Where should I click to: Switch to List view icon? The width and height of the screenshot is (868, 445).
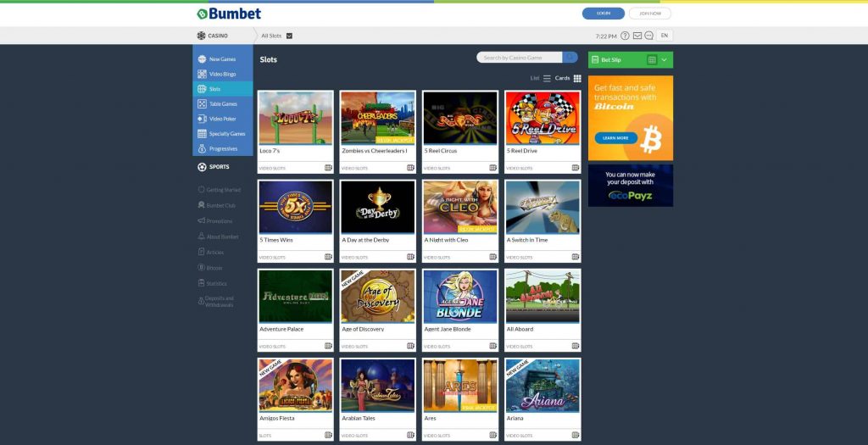(x=547, y=79)
